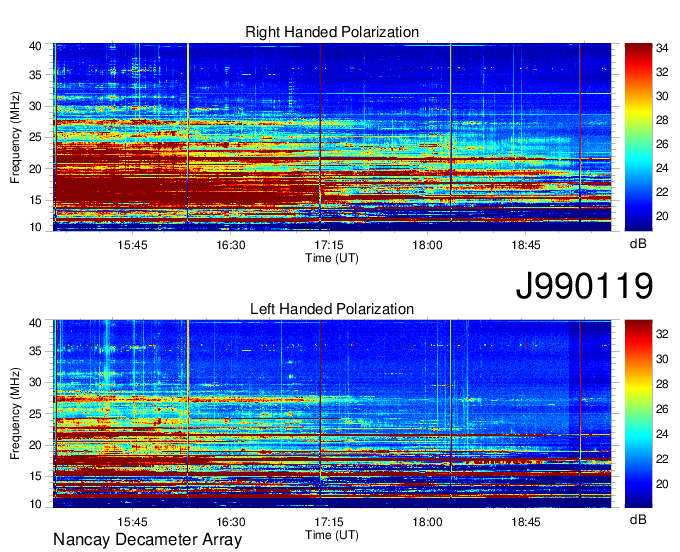Click the top plot's Time (UT) axis label

(332, 258)
